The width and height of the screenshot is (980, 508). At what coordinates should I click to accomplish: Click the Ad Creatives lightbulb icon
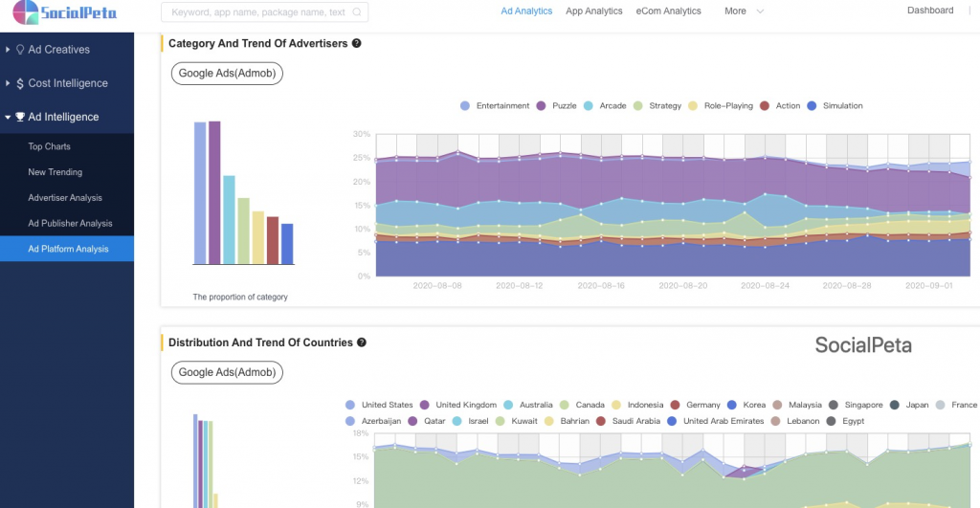pos(20,50)
